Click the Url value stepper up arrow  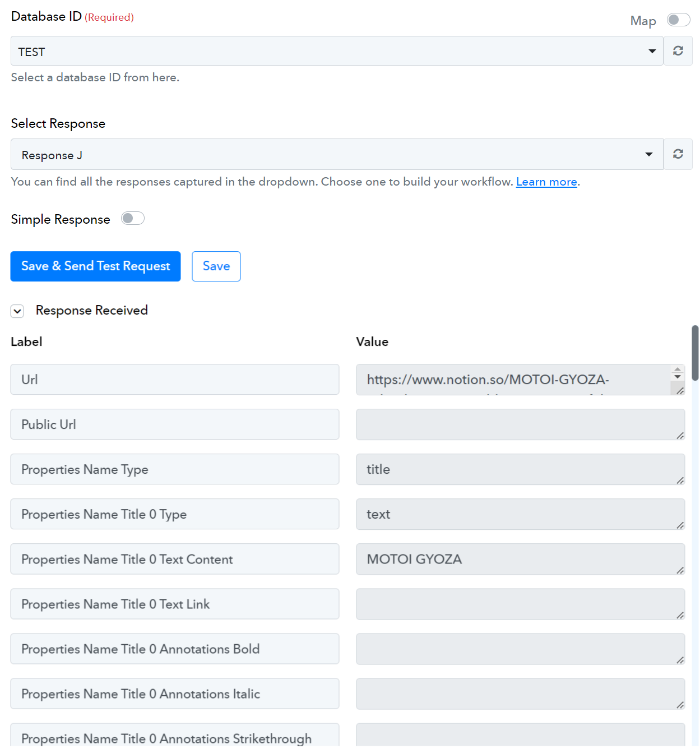point(678,369)
